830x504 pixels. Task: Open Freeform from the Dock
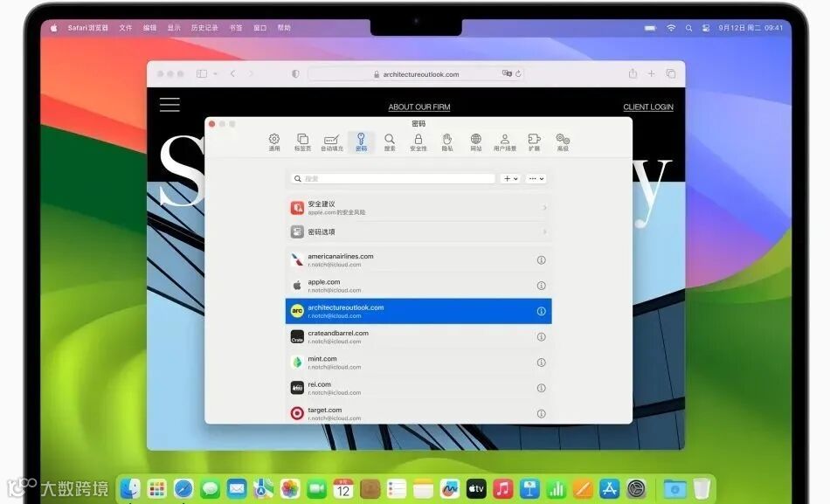click(450, 488)
